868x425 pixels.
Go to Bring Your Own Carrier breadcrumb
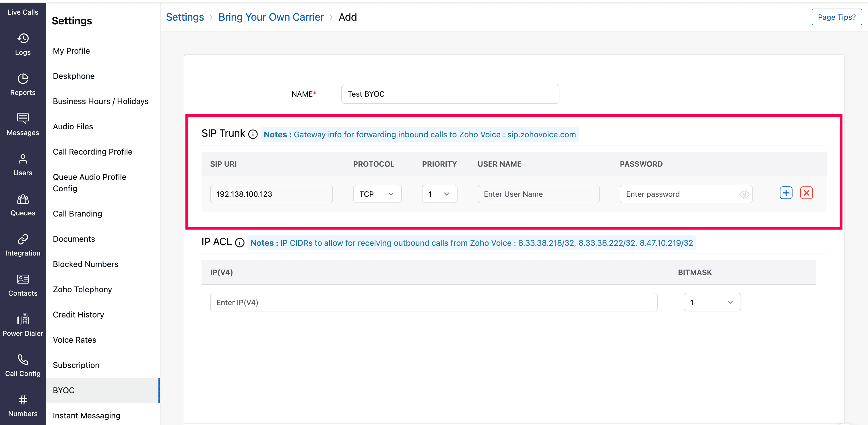click(x=271, y=17)
